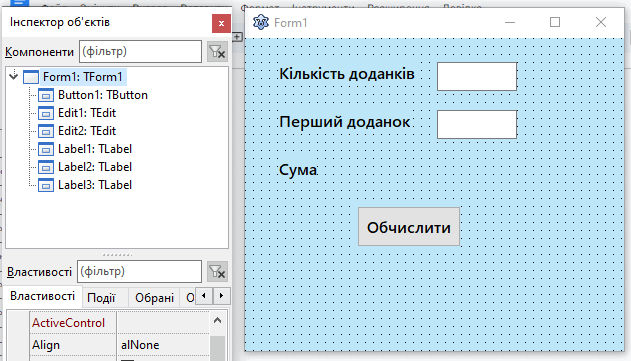Click the Обчислити button on Form1
The height and width of the screenshot is (361, 631).
point(409,227)
